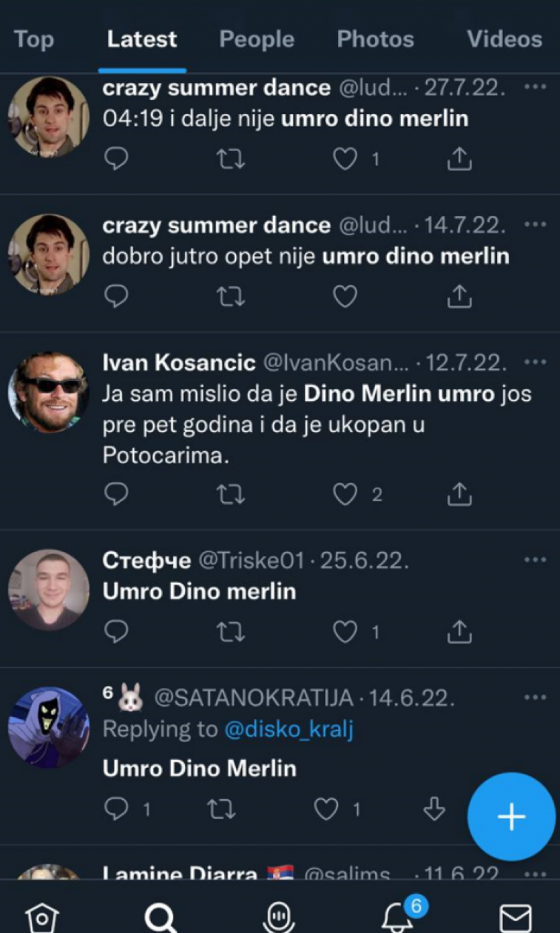
Task: Open the @disko_kralj profile link
Action: coord(288,729)
